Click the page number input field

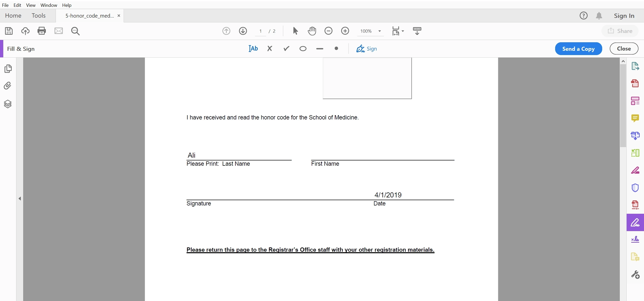(261, 31)
